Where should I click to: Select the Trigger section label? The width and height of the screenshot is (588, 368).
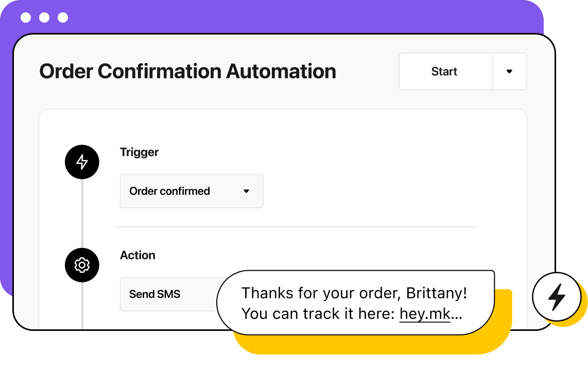(x=139, y=152)
